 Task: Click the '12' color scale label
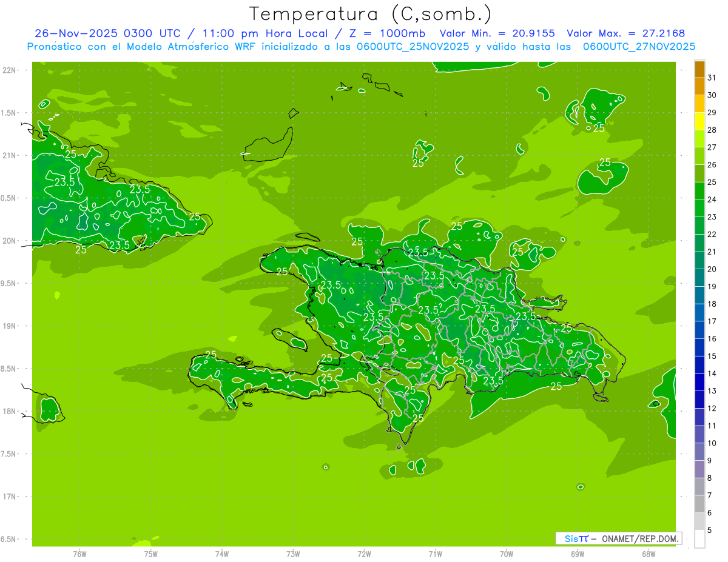[712, 409]
